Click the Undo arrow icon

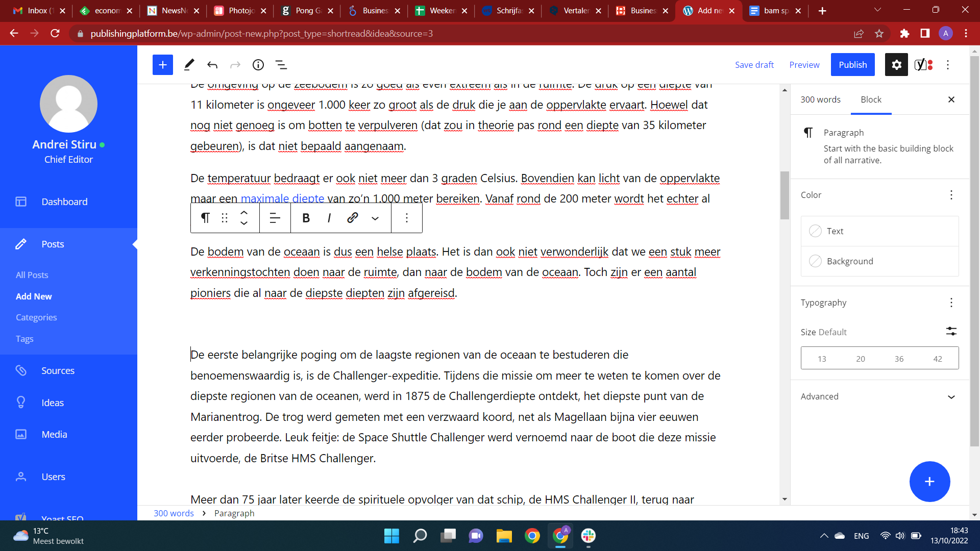coord(212,65)
